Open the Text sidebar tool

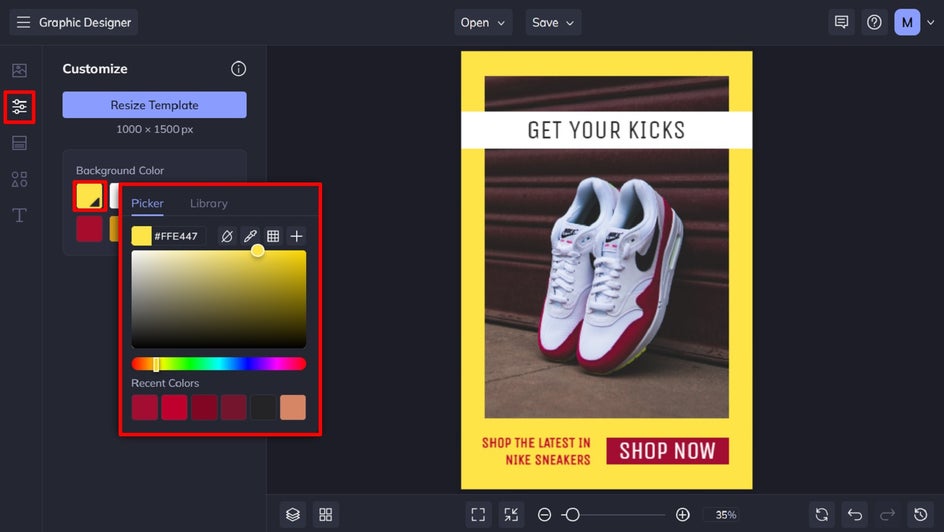point(19,215)
